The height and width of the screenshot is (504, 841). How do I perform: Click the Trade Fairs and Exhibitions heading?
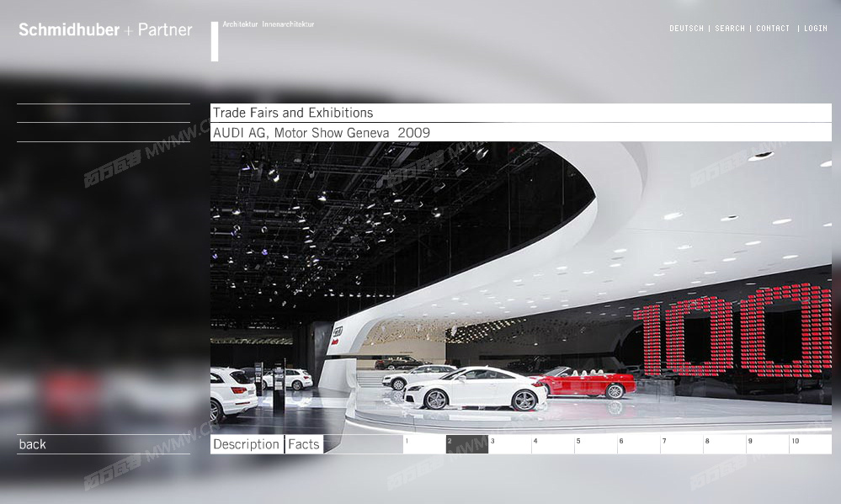click(293, 113)
